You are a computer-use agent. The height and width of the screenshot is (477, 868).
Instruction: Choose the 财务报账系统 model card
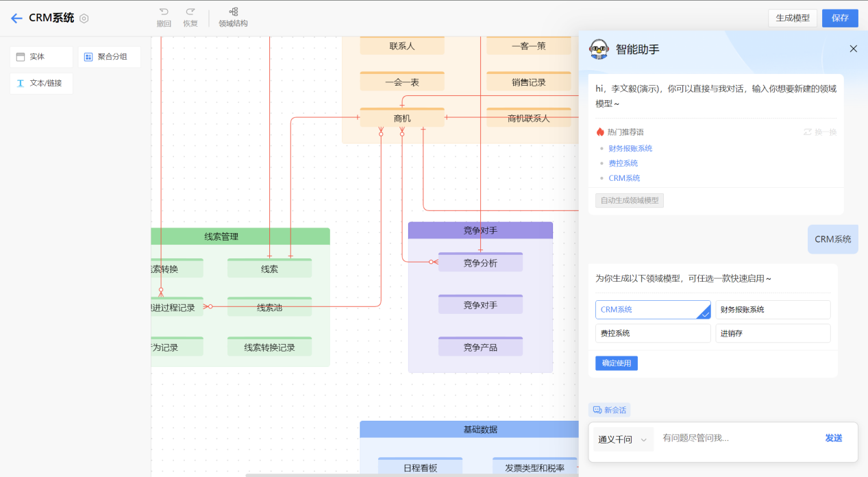(773, 310)
